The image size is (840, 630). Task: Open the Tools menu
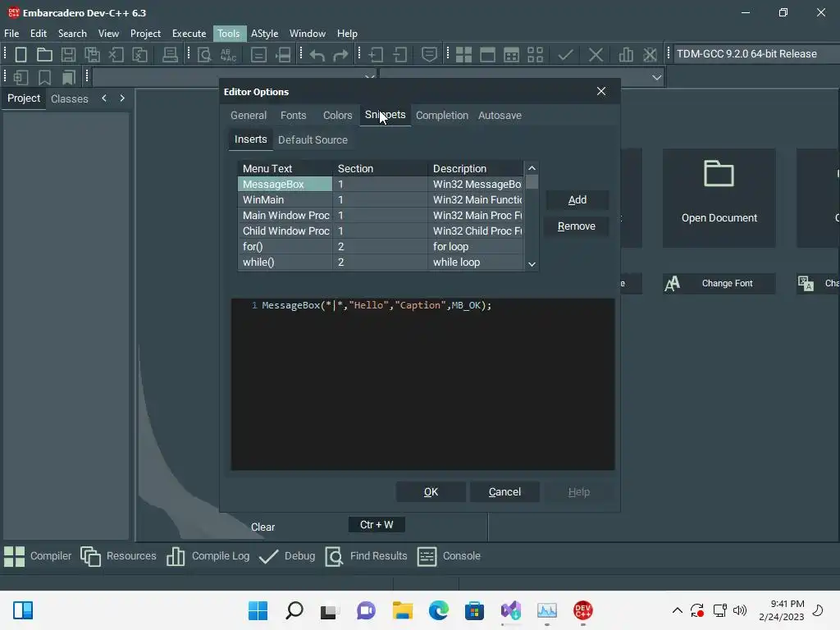pyautogui.click(x=229, y=33)
